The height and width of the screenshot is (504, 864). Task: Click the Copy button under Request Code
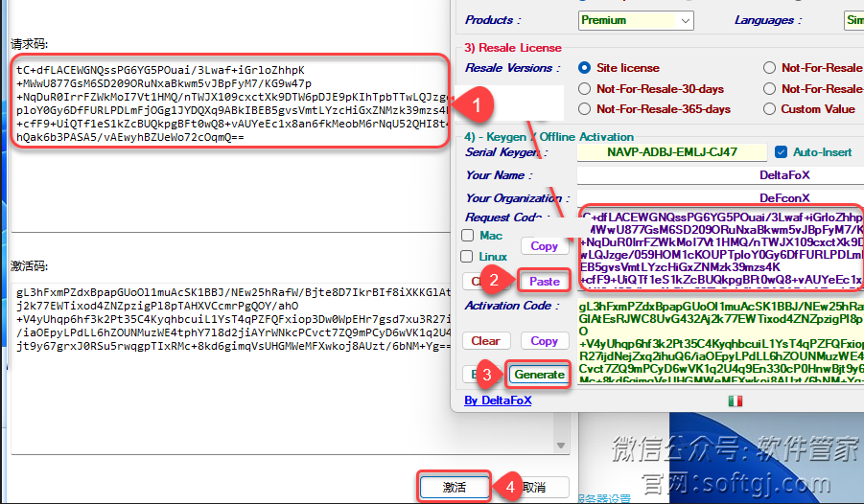click(x=545, y=246)
